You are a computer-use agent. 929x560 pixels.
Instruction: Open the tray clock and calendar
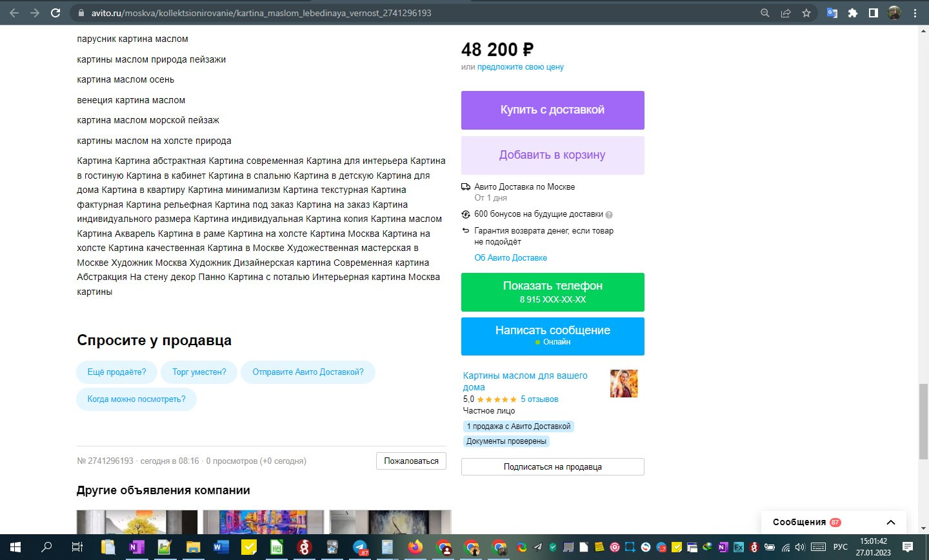pos(874,547)
